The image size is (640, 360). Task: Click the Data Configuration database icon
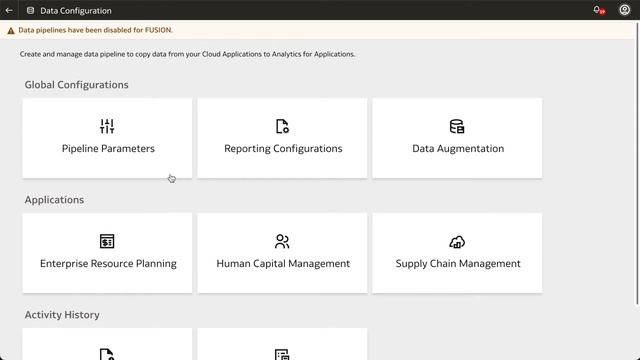[x=30, y=11]
